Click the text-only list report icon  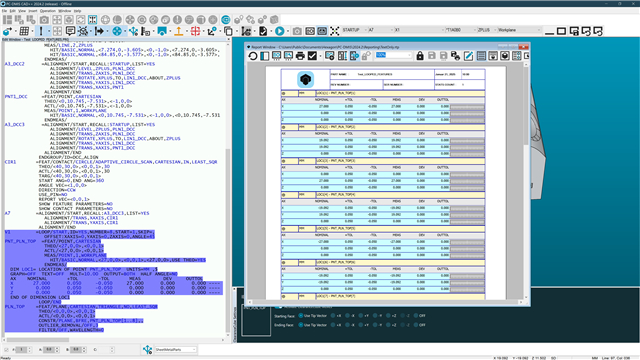tap(481, 56)
